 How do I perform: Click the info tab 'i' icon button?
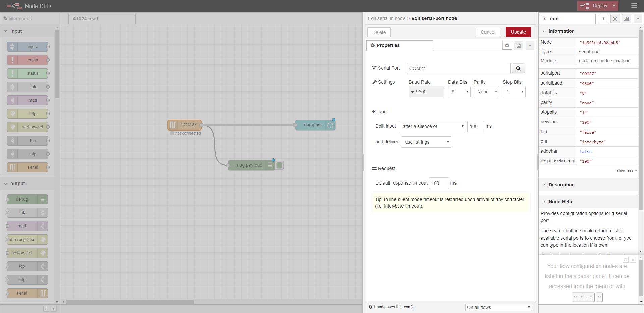[x=603, y=19]
